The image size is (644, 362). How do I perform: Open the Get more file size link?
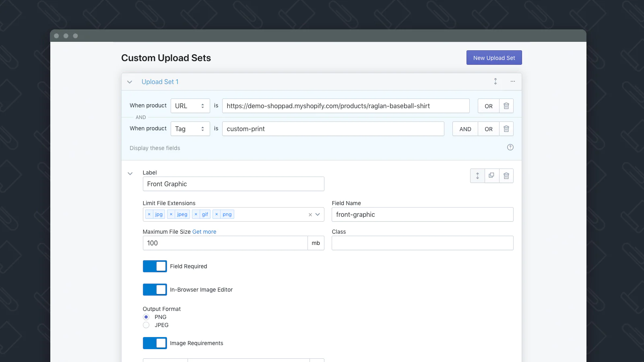(204, 232)
